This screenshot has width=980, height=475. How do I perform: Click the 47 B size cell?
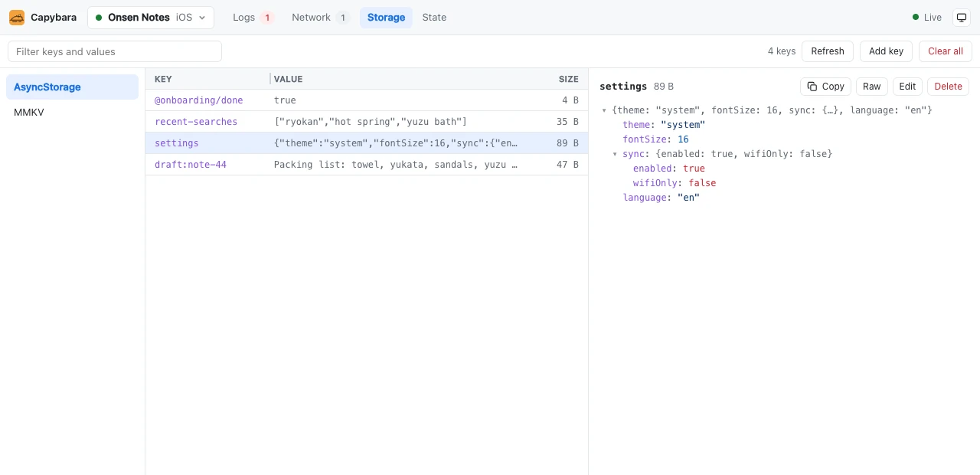pos(567,165)
